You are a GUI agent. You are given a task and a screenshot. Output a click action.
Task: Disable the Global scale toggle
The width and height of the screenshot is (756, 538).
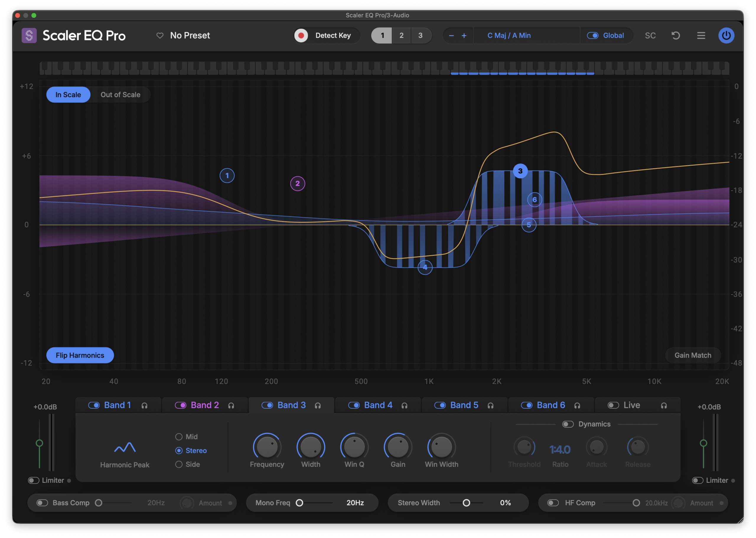pyautogui.click(x=593, y=35)
